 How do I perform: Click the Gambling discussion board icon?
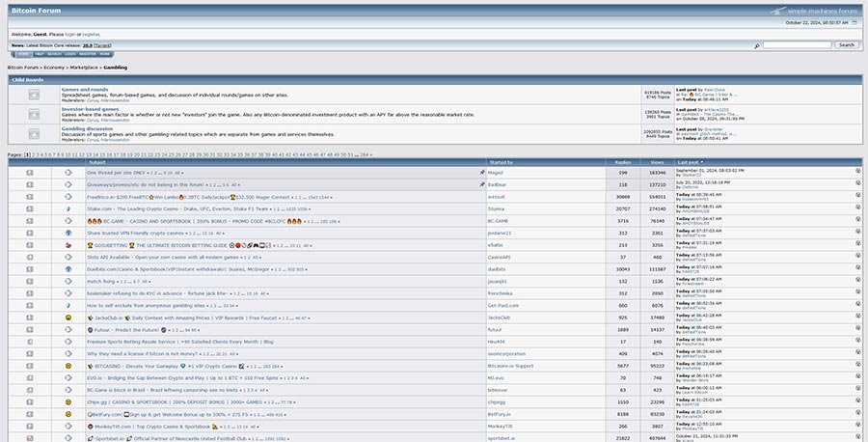34,134
